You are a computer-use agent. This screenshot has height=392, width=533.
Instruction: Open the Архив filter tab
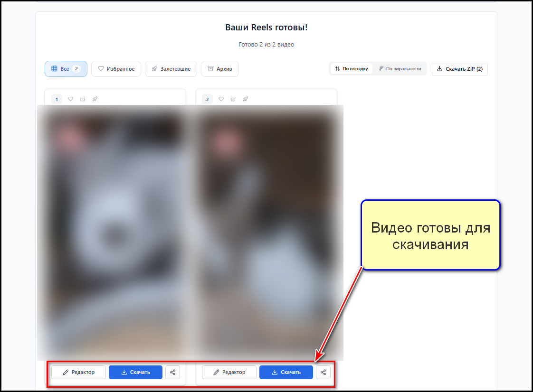click(x=219, y=69)
